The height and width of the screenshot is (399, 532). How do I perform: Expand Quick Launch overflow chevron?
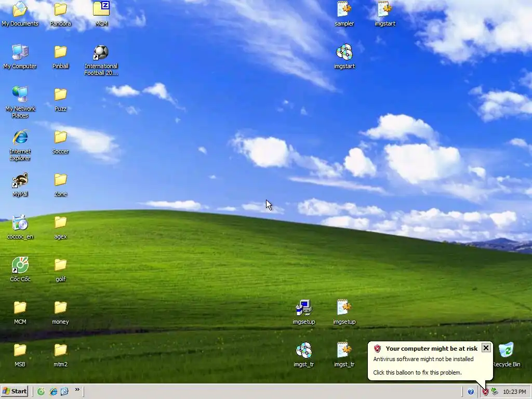tap(77, 390)
